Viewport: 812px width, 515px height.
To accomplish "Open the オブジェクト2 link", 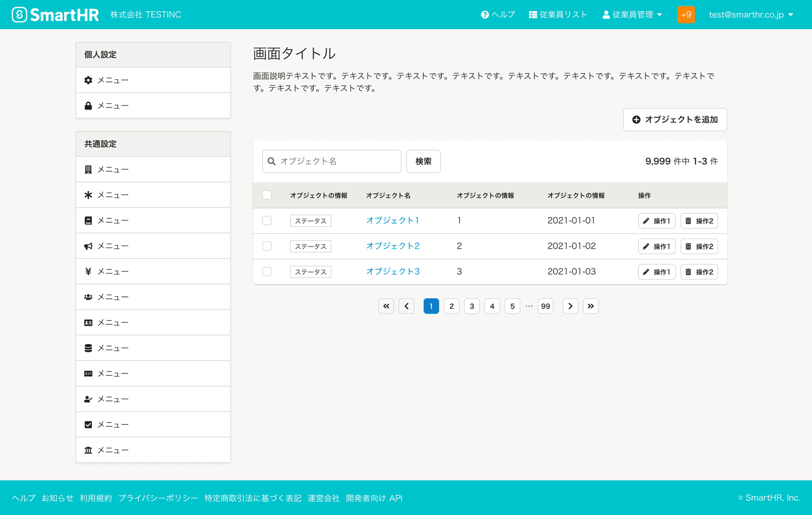I will pyautogui.click(x=393, y=246).
